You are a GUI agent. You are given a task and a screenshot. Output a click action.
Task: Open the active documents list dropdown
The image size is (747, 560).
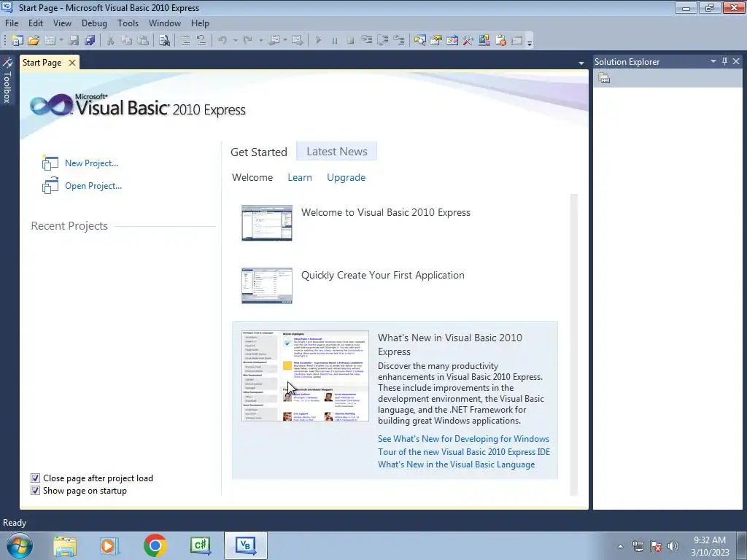[581, 63]
